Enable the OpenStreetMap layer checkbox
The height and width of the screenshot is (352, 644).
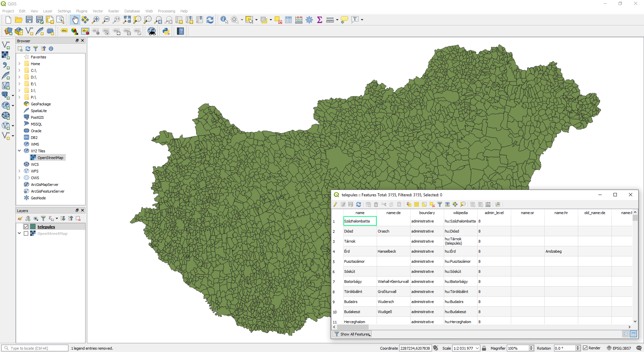click(x=26, y=234)
